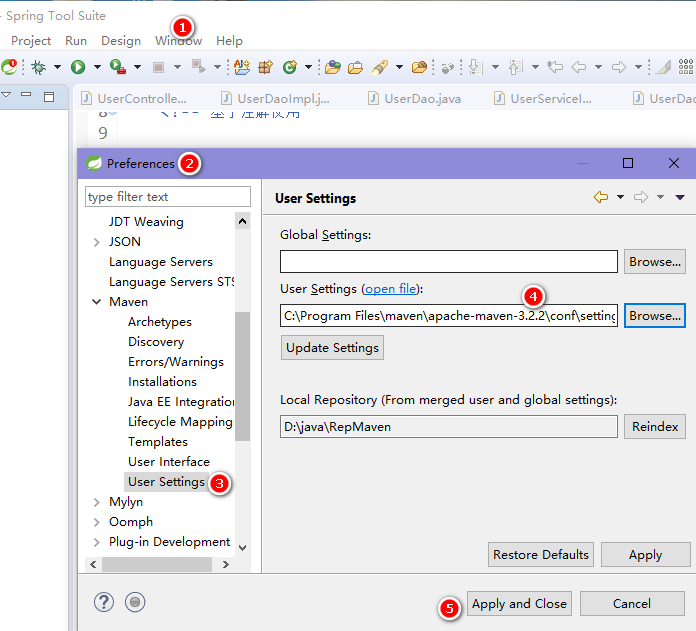Click Browse next to Global Settings
This screenshot has width=696, height=631.
coord(655,262)
